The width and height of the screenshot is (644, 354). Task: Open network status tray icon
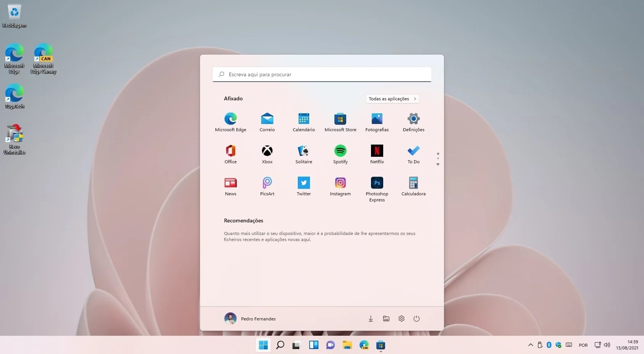pyautogui.click(x=598, y=345)
